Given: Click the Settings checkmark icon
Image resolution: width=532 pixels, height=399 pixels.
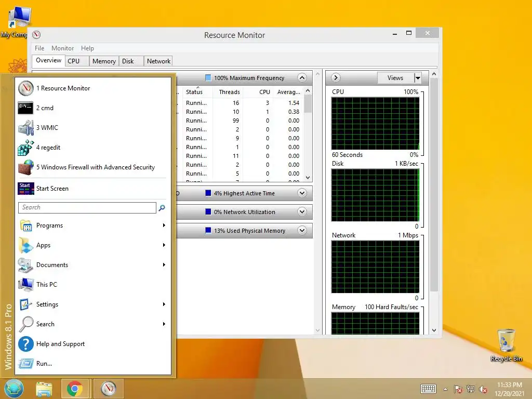Looking at the screenshot, I should pyautogui.click(x=26, y=304).
